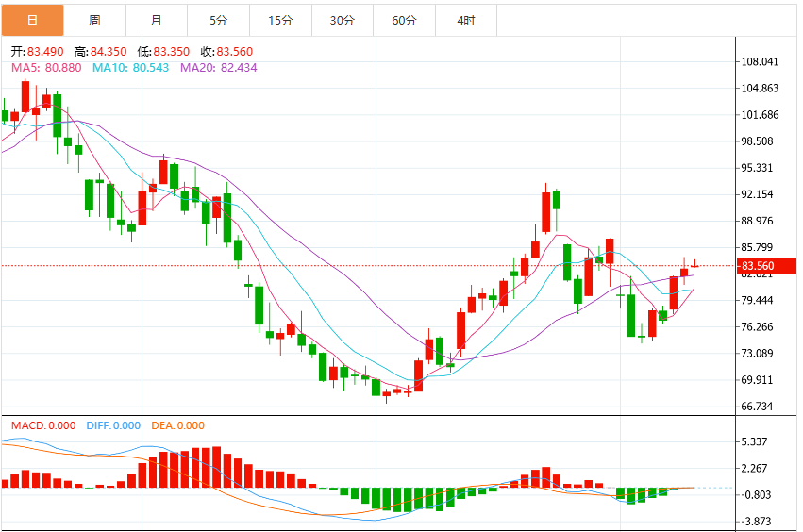Click the MA5 indicator label
The width and height of the screenshot is (803, 532).
pyautogui.click(x=46, y=68)
